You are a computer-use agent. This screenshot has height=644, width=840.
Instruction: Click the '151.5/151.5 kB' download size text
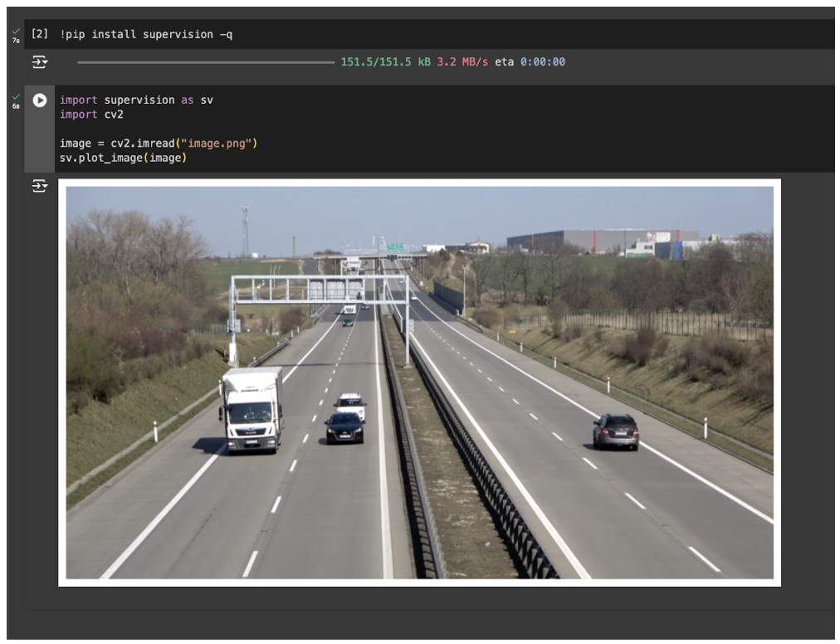(x=385, y=62)
